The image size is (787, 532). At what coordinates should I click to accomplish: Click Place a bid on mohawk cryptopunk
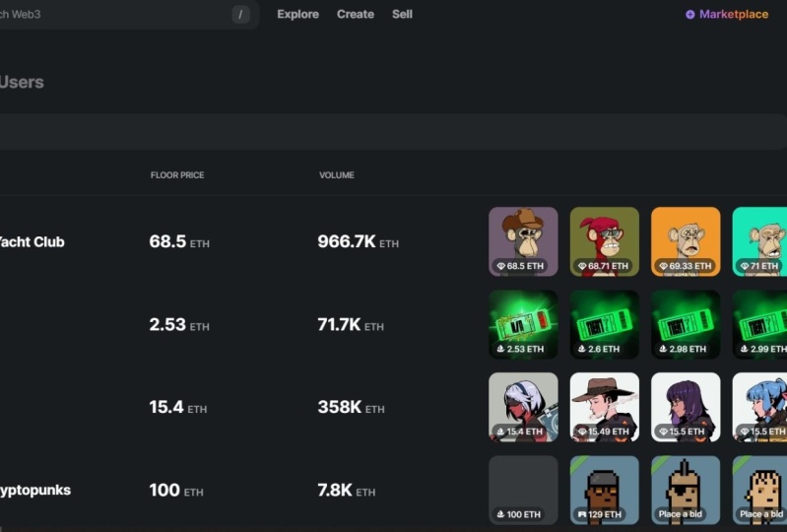coord(680,514)
